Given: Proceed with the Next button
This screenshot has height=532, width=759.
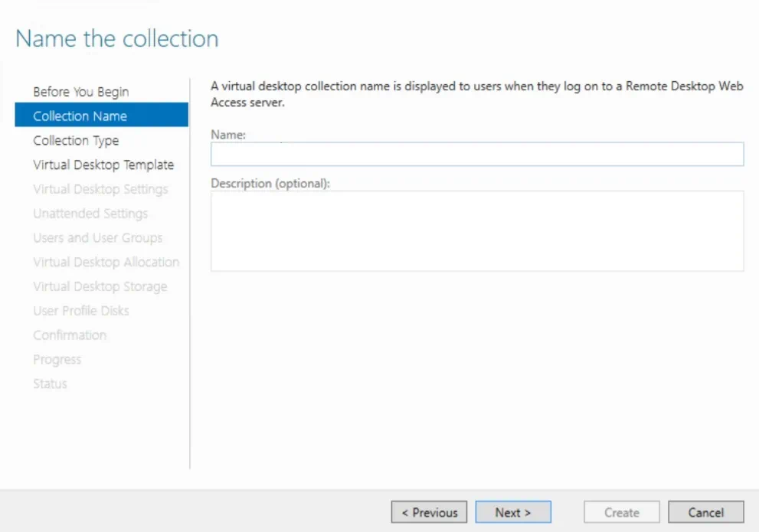Looking at the screenshot, I should (x=512, y=513).
